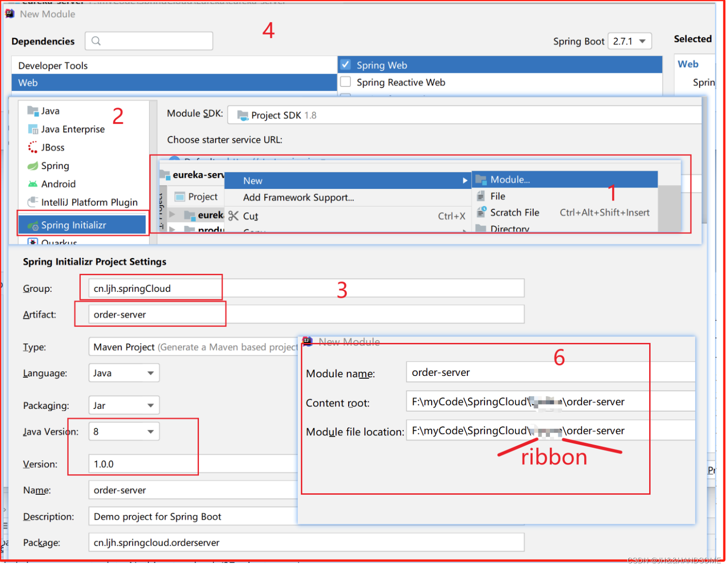This screenshot has height=568, width=728.
Task: Click the Project view icon
Action: [179, 197]
